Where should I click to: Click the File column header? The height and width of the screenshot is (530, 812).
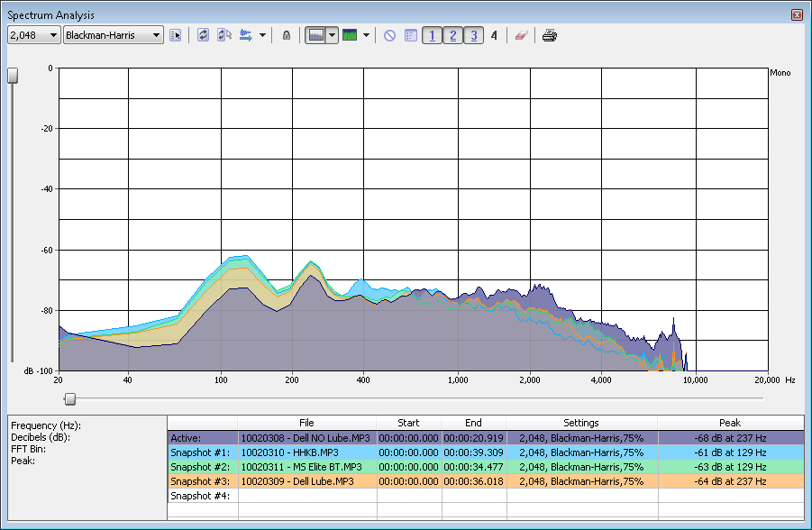pos(306,423)
